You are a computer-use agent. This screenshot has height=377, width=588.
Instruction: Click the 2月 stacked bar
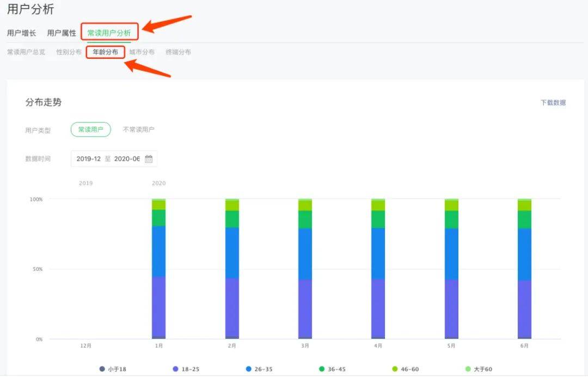(x=232, y=269)
